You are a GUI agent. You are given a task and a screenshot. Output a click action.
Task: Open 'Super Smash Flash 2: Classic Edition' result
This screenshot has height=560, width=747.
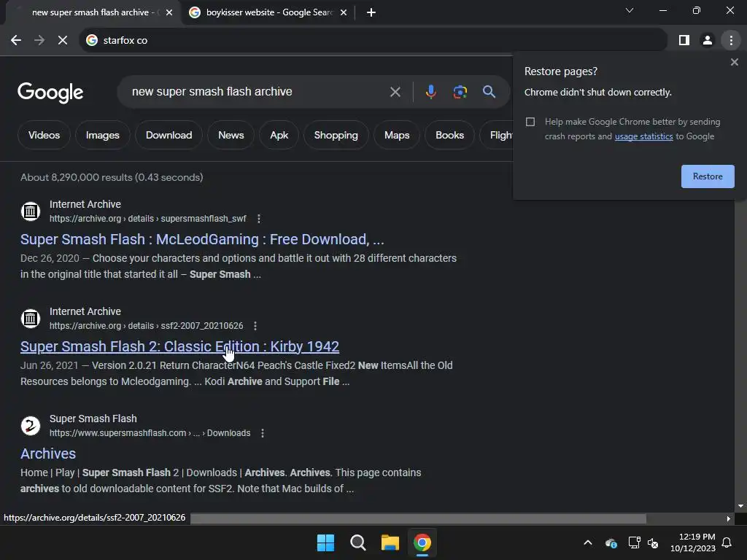pyautogui.click(x=179, y=346)
